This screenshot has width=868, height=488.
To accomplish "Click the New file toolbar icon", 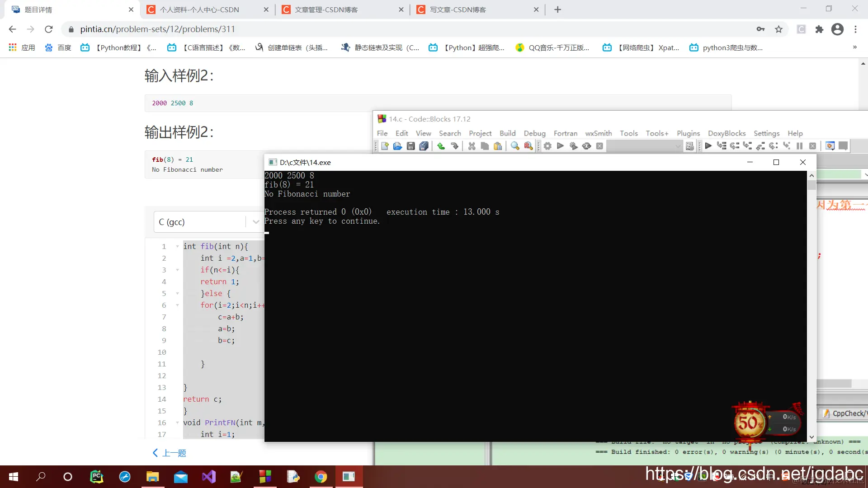I will pos(385,146).
